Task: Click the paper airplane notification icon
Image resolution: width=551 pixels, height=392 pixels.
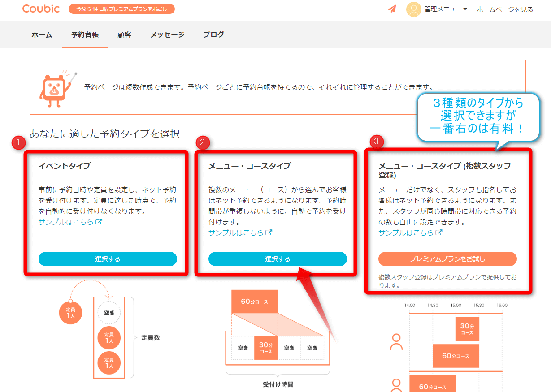Action: 392,9
